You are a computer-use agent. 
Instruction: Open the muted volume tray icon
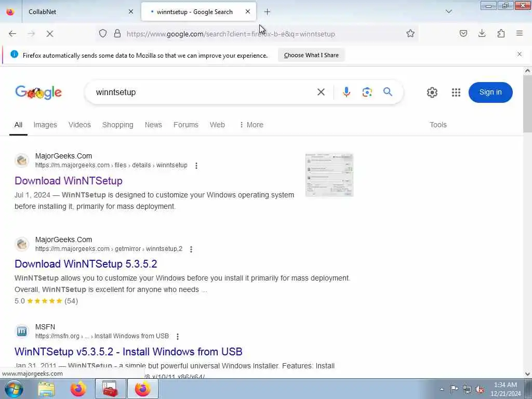[480, 389]
